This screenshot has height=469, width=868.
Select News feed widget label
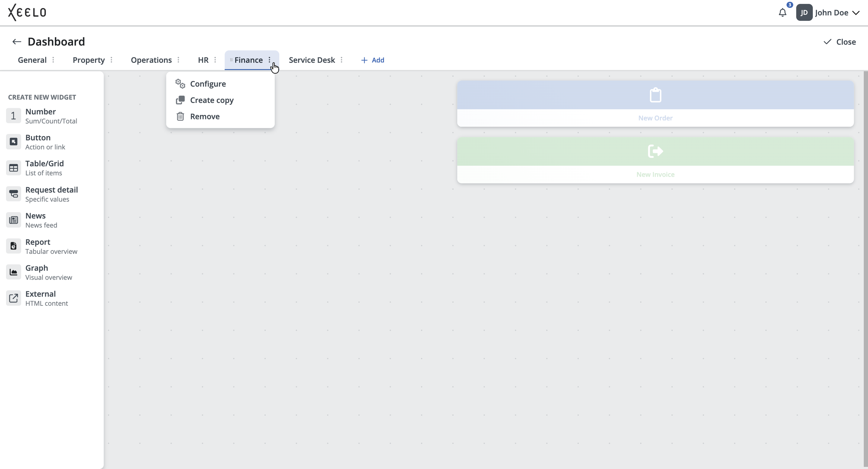click(41, 220)
